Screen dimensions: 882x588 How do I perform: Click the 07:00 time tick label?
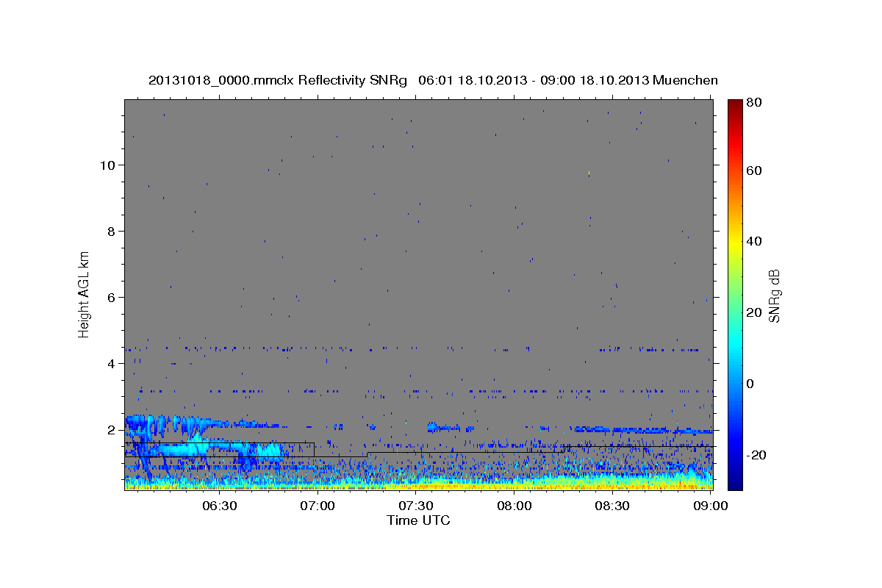[318, 506]
